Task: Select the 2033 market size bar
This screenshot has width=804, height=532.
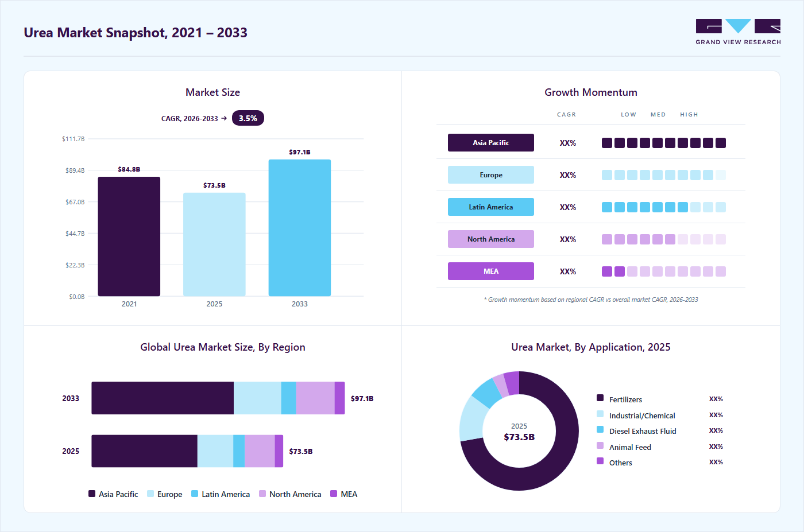Action: (300, 228)
